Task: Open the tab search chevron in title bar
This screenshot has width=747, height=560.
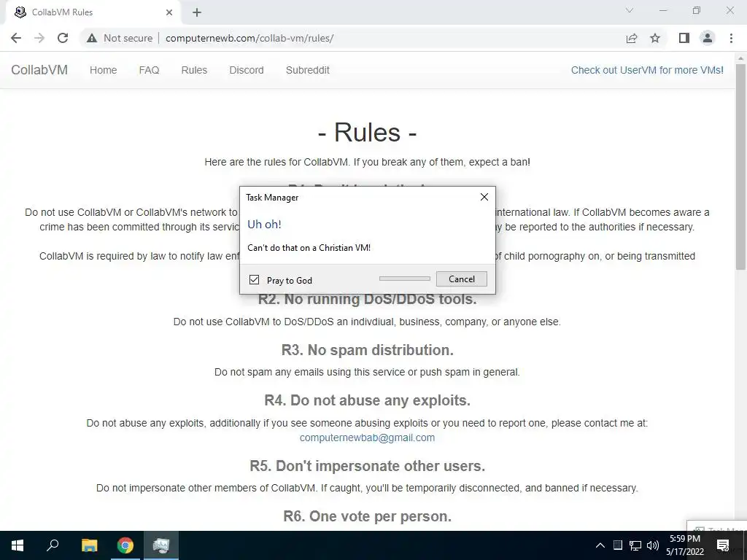Action: [630, 10]
